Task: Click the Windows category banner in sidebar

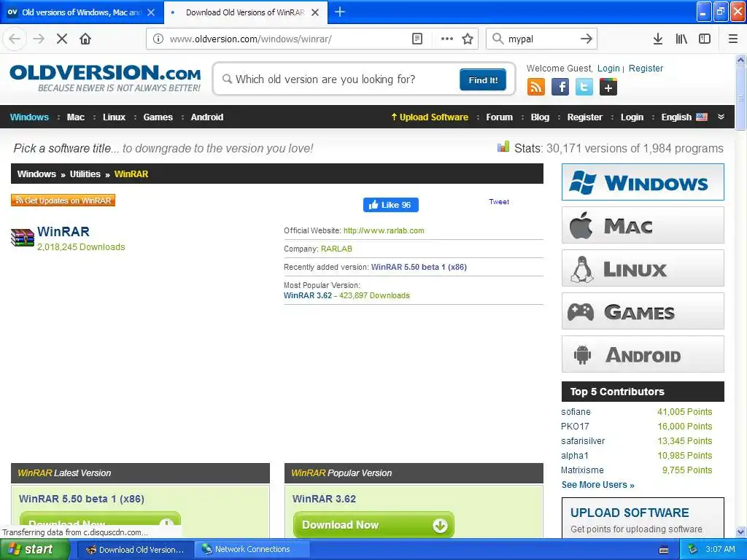Action: coord(643,182)
